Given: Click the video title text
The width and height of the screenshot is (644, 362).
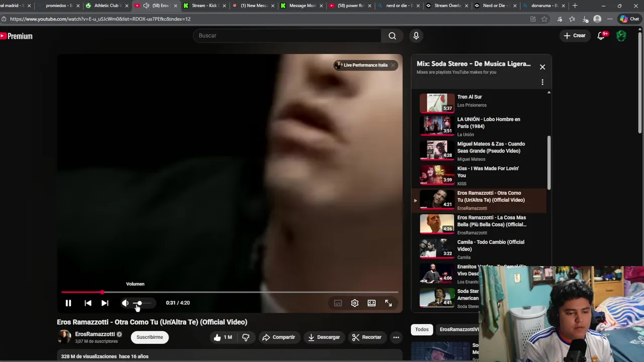Looking at the screenshot, I should (152, 322).
